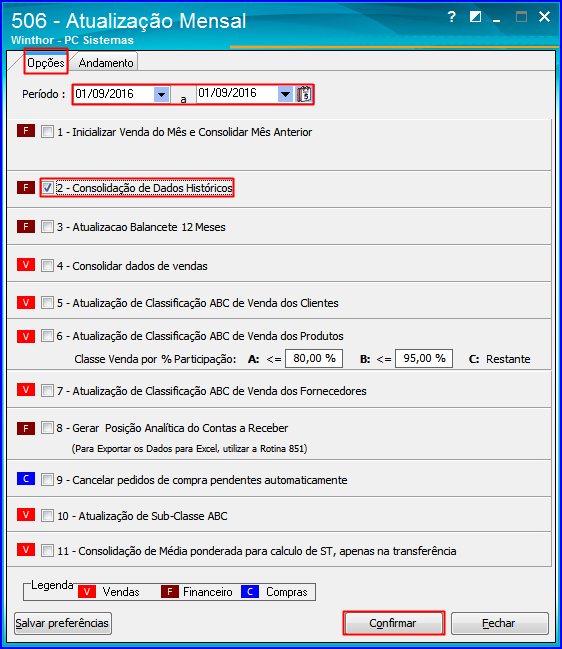This screenshot has height=649, width=562.
Task: Click the F badge beside Atualizacao Balancete
Action: pos(26,226)
